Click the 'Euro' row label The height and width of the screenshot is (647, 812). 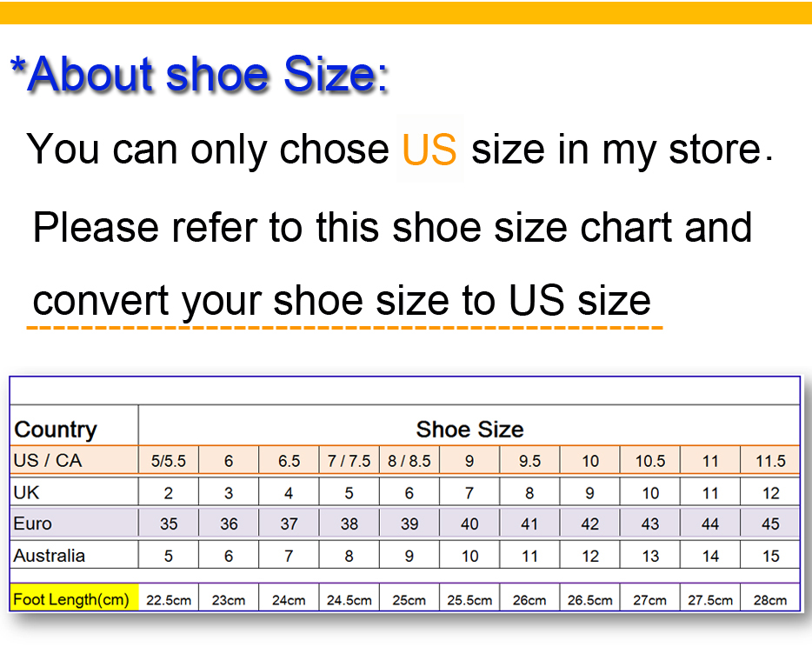74,524
